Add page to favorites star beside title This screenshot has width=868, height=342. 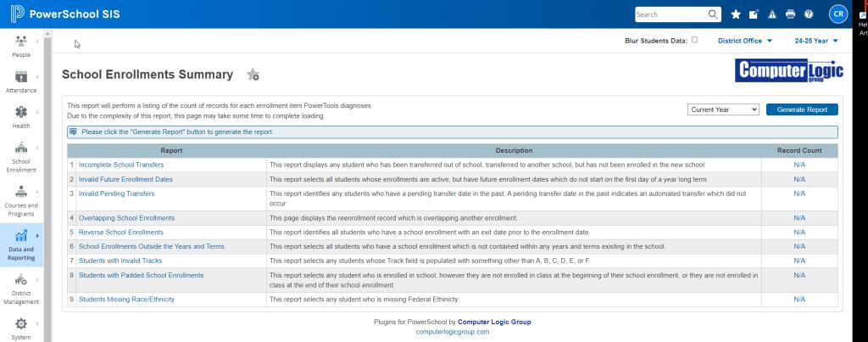pyautogui.click(x=253, y=75)
